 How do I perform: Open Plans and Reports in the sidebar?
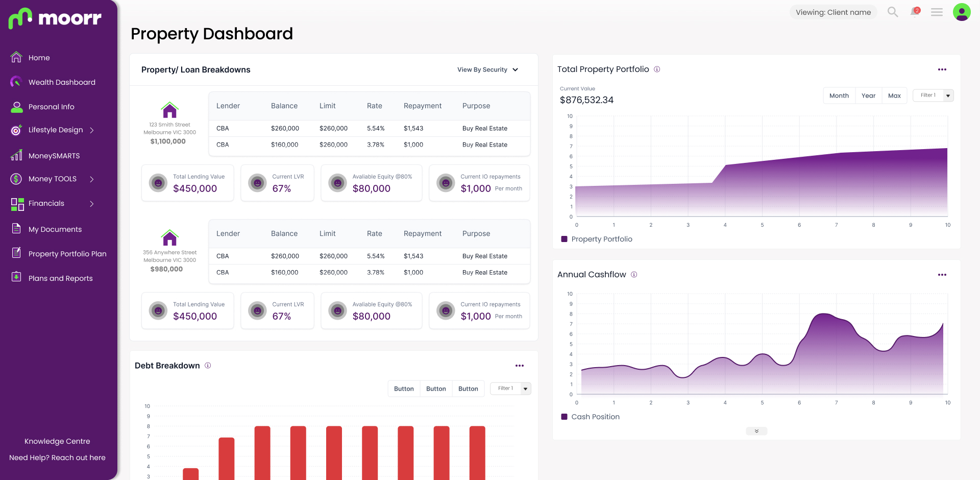coord(61,278)
